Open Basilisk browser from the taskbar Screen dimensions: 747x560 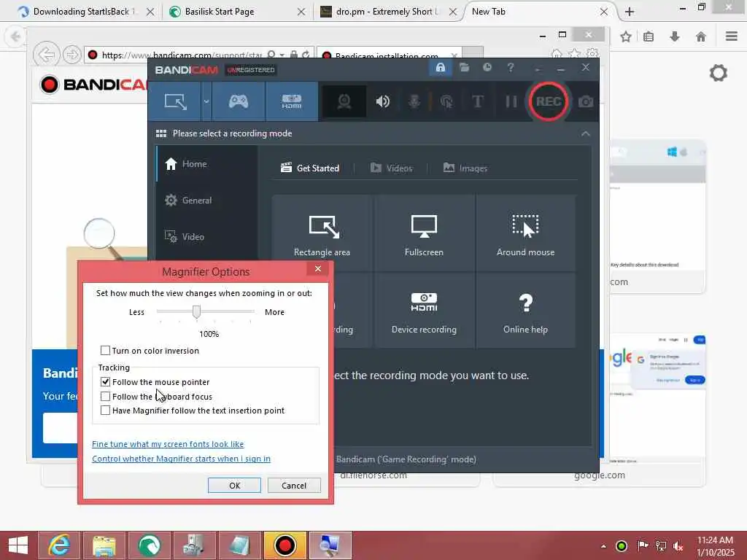[150, 545]
